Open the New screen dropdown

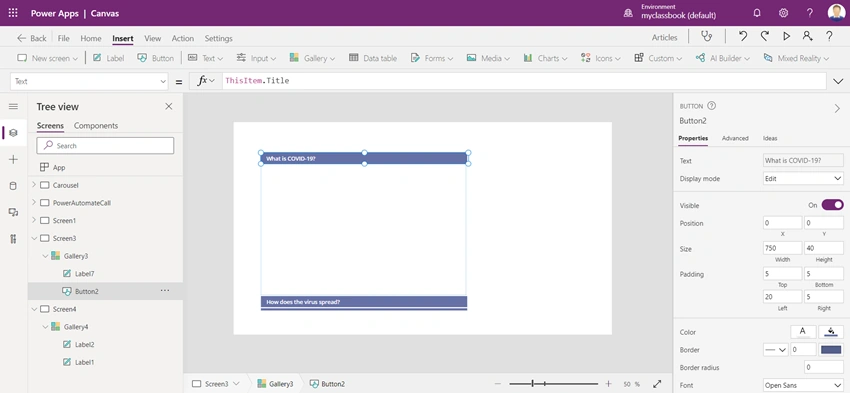click(x=48, y=58)
